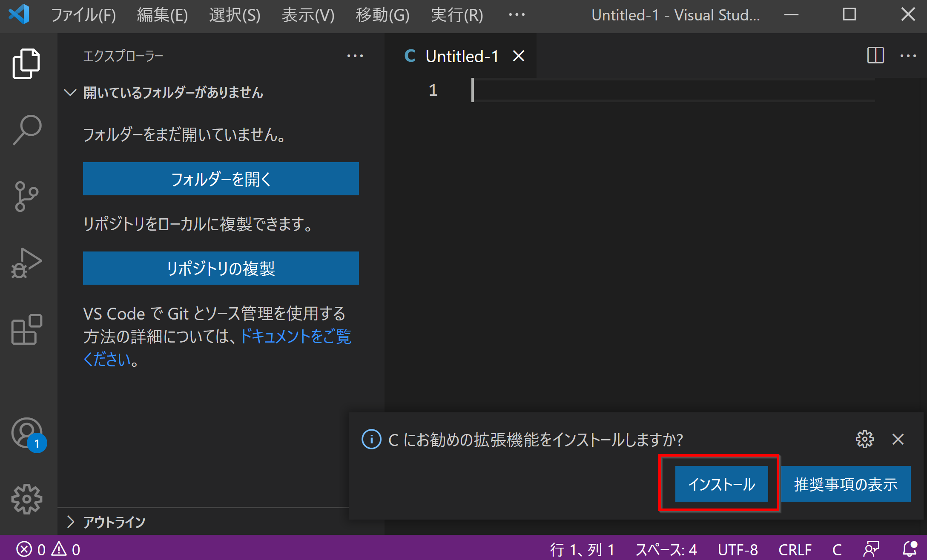Screen dimensions: 927x560
Task: Open the 実行(R) menu
Action: [x=456, y=15]
